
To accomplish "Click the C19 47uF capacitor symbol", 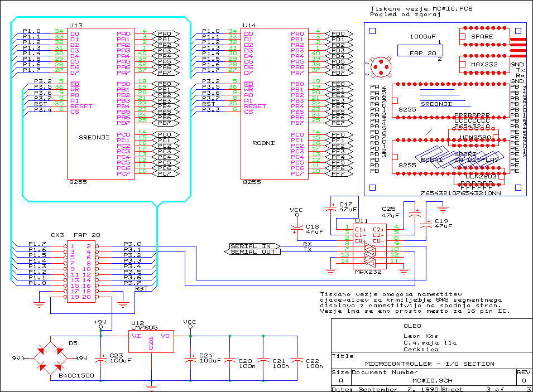I will point(426,224).
